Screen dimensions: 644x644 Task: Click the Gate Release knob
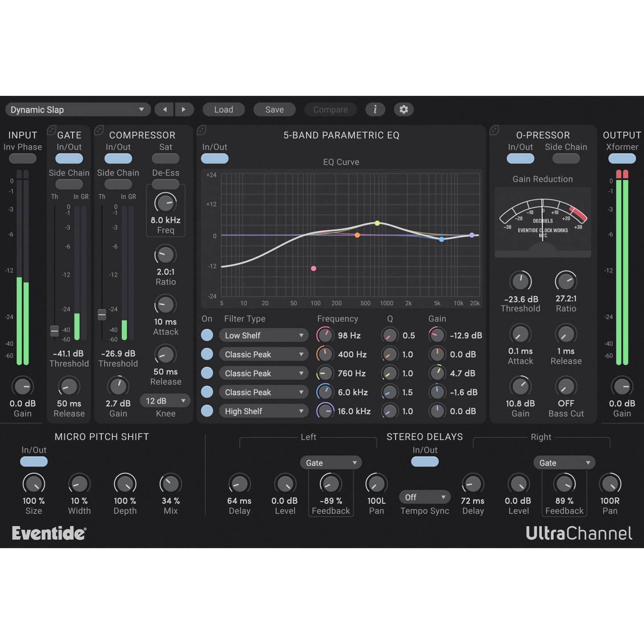click(x=69, y=386)
